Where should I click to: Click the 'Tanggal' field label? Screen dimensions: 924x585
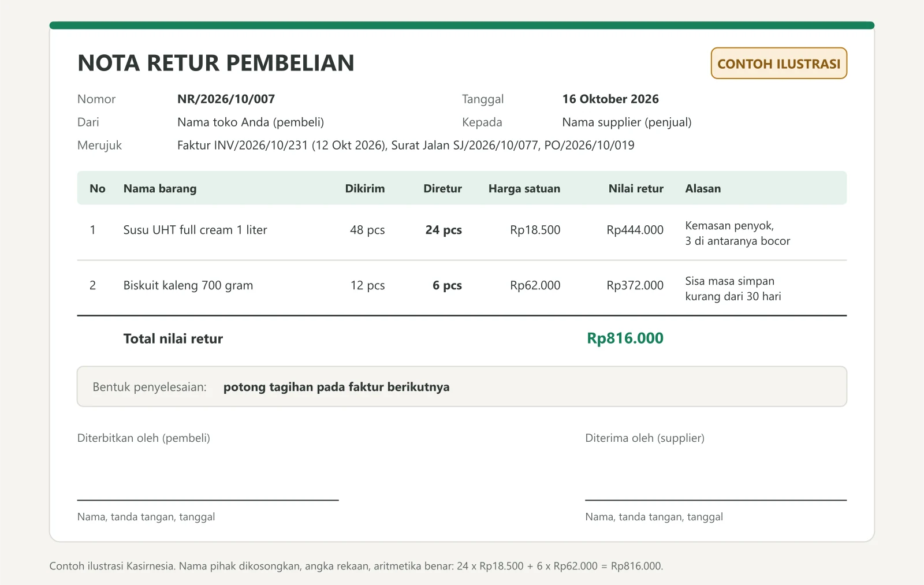[483, 99]
